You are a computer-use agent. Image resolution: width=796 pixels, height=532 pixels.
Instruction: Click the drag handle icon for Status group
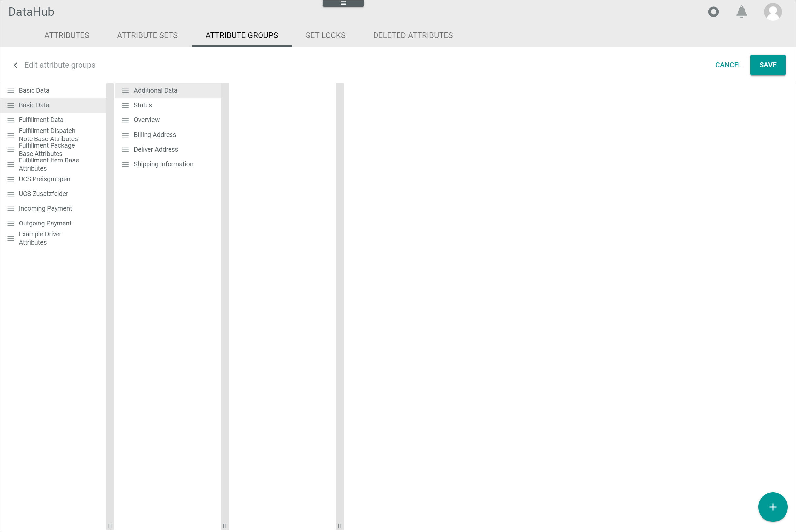(125, 105)
